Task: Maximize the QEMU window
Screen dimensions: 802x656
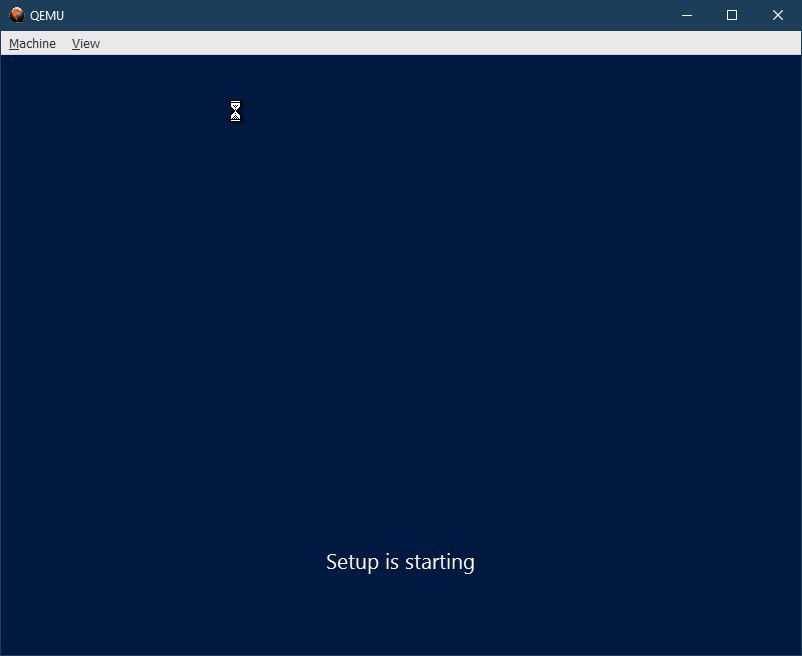Action: click(x=732, y=15)
